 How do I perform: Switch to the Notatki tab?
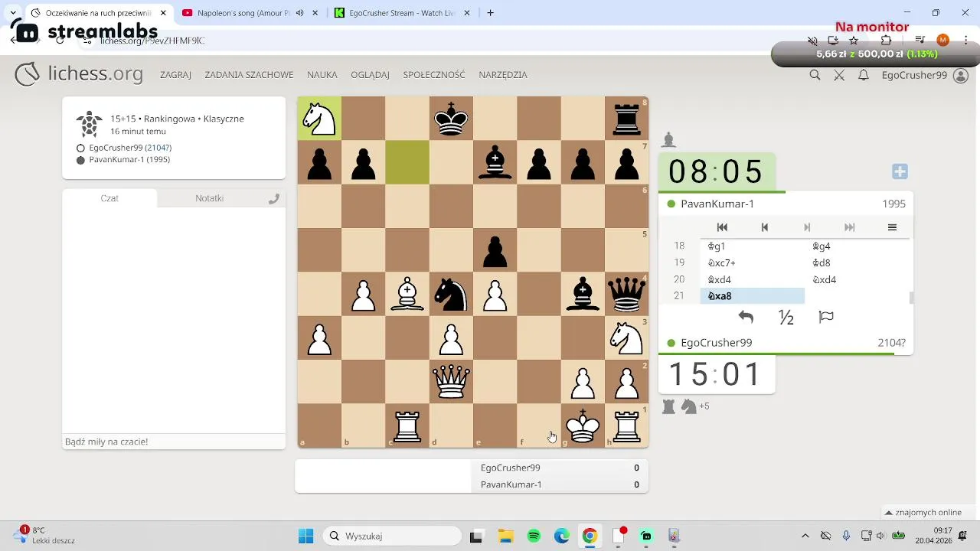(x=209, y=198)
